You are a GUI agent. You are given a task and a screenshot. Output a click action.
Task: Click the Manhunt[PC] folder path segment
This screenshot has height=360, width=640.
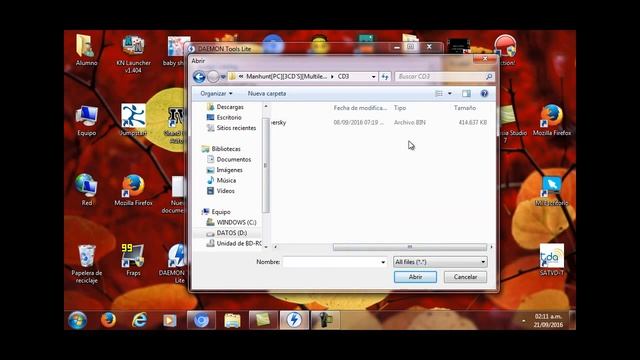pyautogui.click(x=287, y=76)
